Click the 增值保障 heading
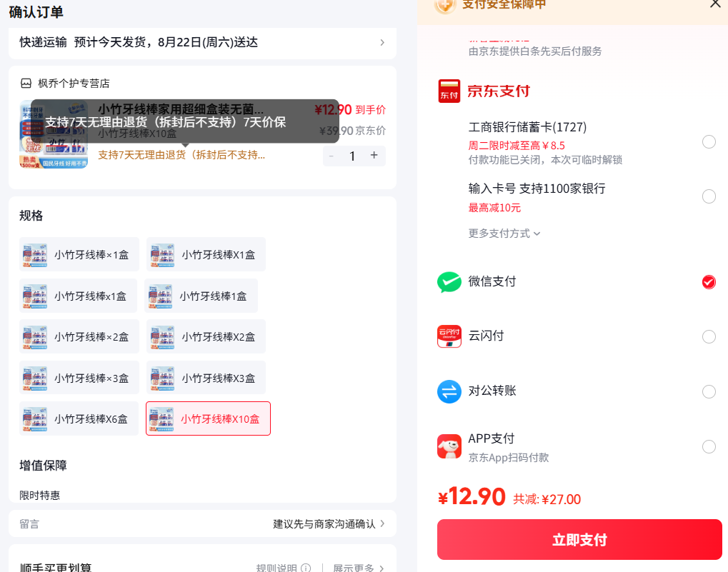This screenshot has height=572, width=728. tap(43, 466)
